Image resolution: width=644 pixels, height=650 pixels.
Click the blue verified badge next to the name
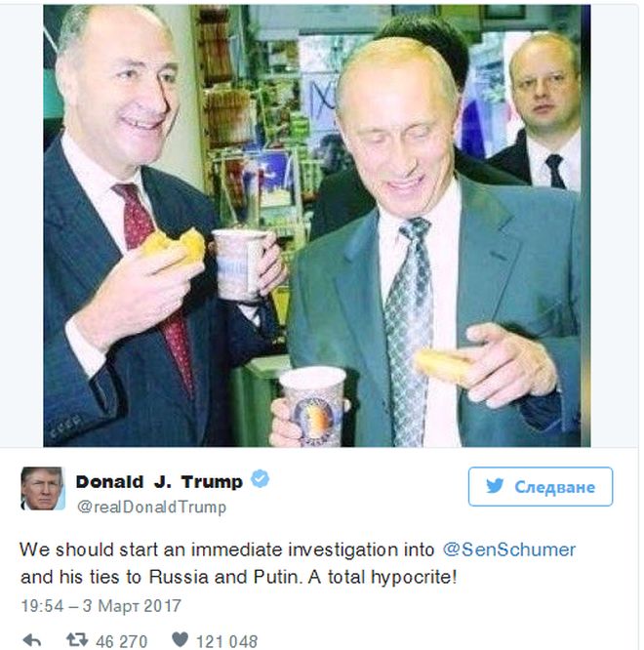[261, 479]
